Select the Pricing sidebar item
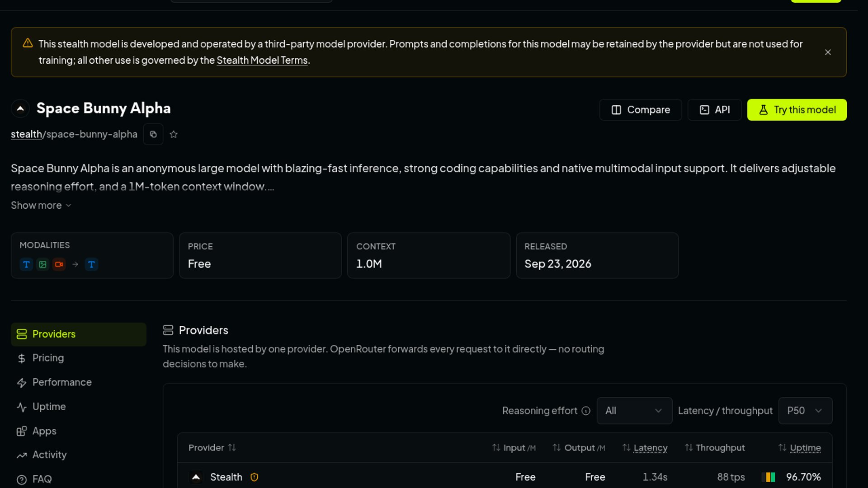Viewport: 868px width, 488px height. pyautogui.click(x=79, y=358)
